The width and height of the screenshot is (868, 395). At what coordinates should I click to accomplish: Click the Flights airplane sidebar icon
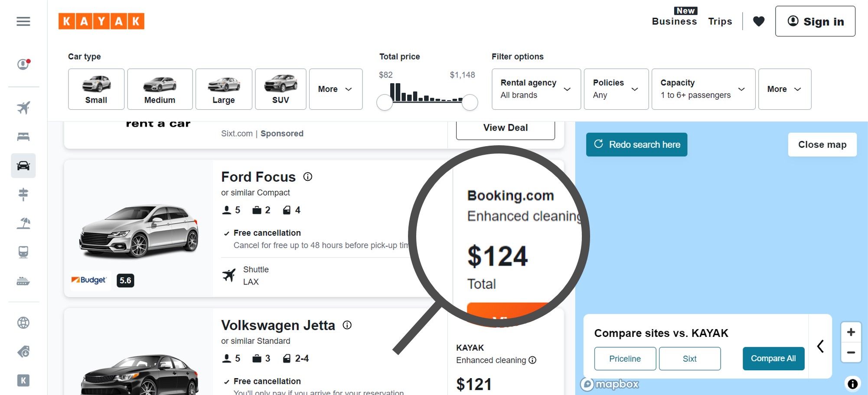pos(23,108)
